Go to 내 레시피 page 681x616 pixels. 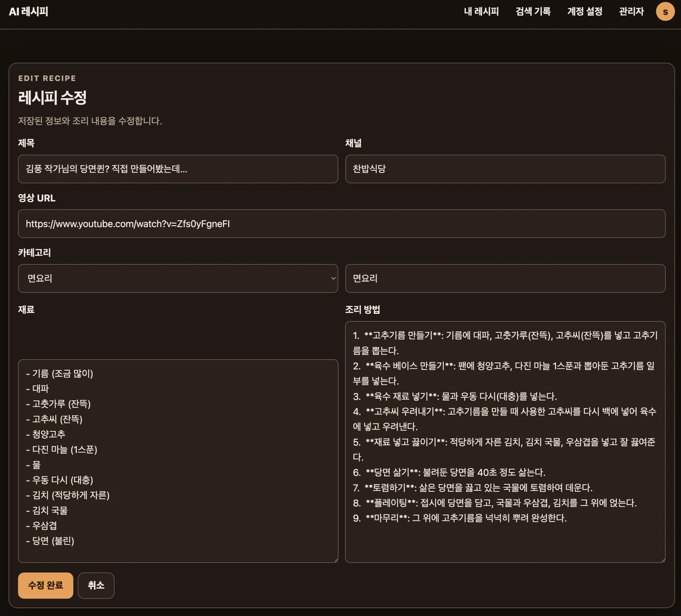(x=481, y=12)
